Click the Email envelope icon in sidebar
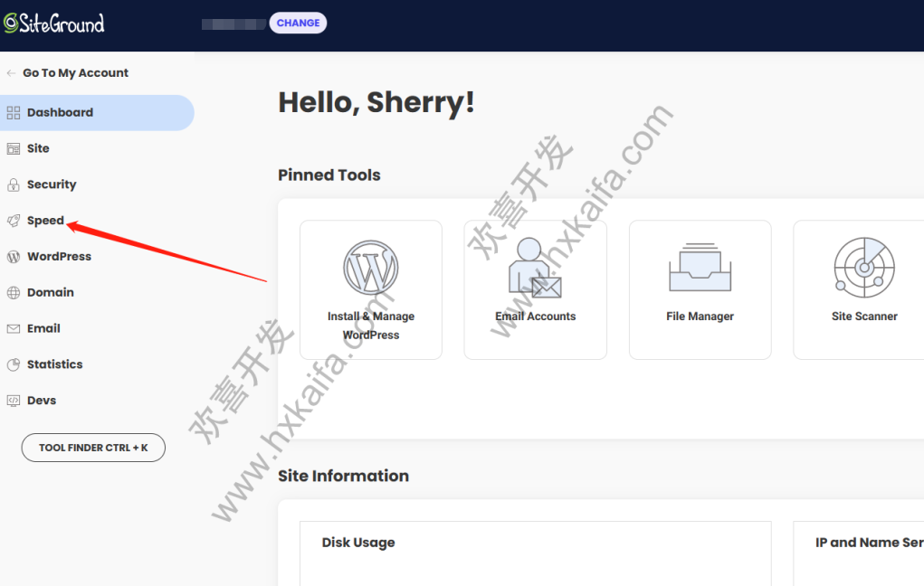This screenshot has width=924, height=586. pyautogui.click(x=13, y=329)
